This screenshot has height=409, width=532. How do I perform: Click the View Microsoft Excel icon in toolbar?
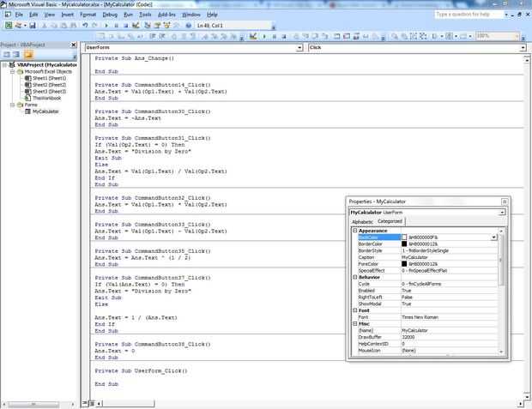click(x=7, y=26)
